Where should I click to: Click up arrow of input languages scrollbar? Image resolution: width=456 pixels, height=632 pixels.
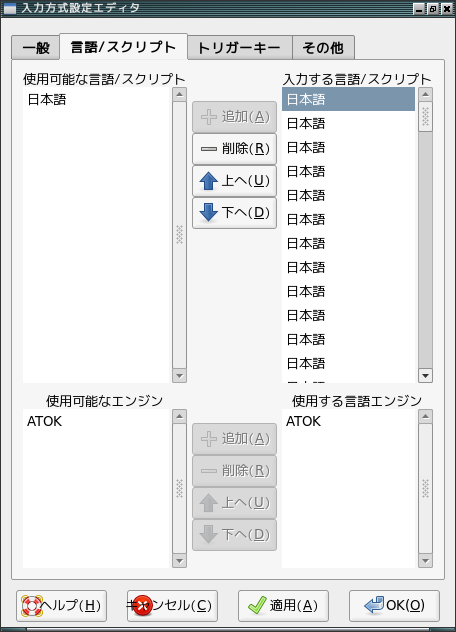click(x=425, y=94)
